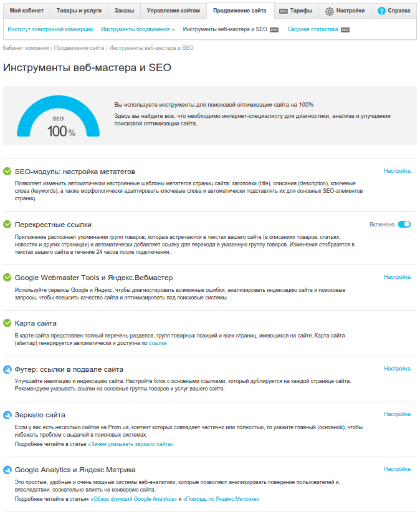Click green checkmark icon beside SEO-модуль
This screenshot has width=420, height=514.
[7, 172]
